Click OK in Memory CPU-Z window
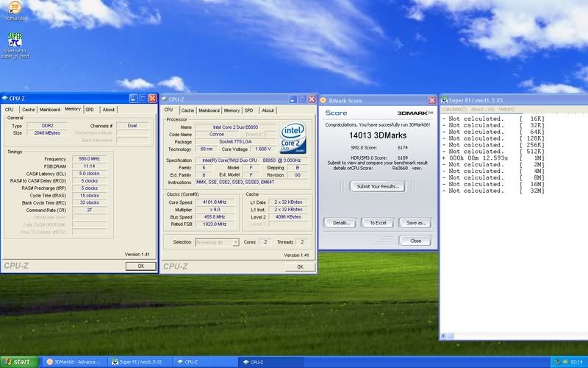This screenshot has width=588, height=368. point(141,266)
